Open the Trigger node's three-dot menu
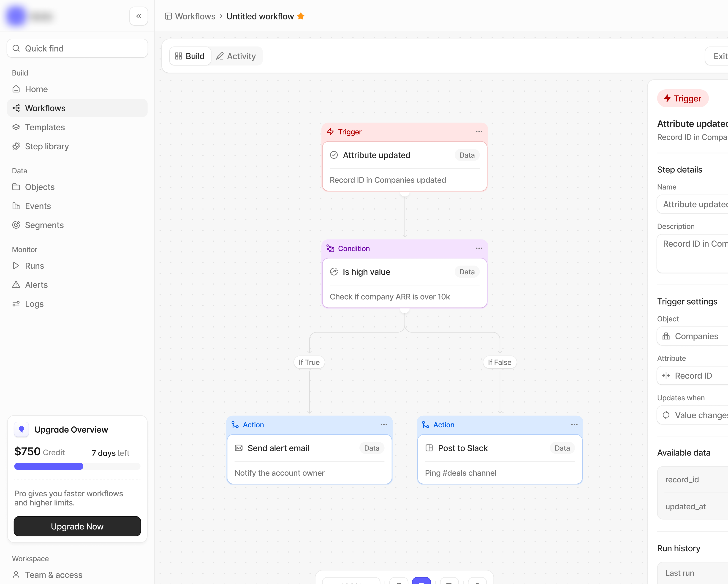This screenshot has height=584, width=728. 479,132
